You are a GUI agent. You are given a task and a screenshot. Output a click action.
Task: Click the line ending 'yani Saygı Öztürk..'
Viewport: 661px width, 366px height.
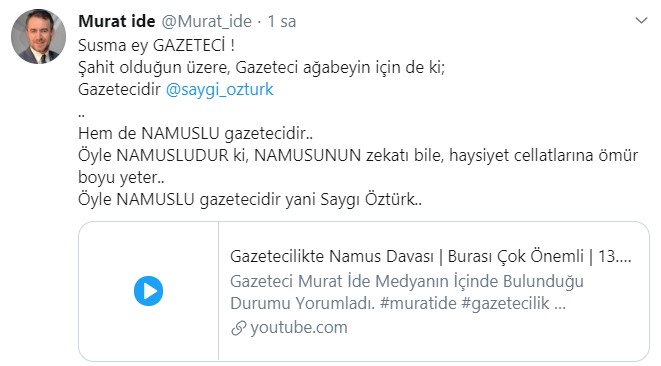pos(250,199)
